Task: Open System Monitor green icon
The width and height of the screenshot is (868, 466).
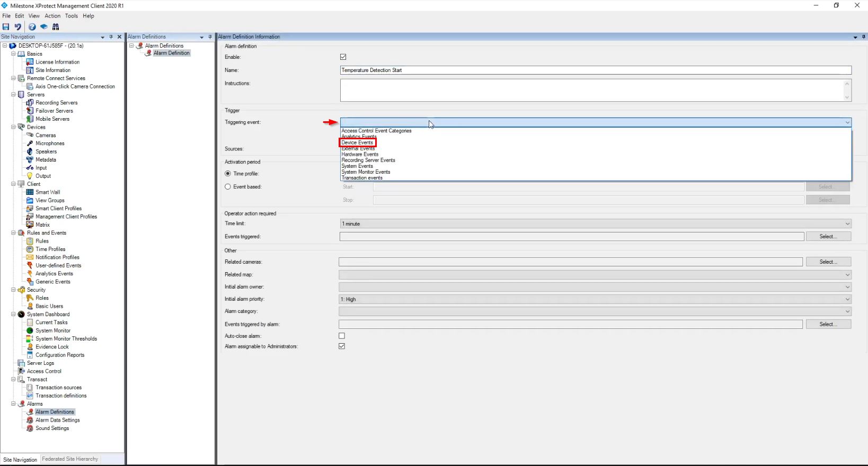Action: [30, 330]
